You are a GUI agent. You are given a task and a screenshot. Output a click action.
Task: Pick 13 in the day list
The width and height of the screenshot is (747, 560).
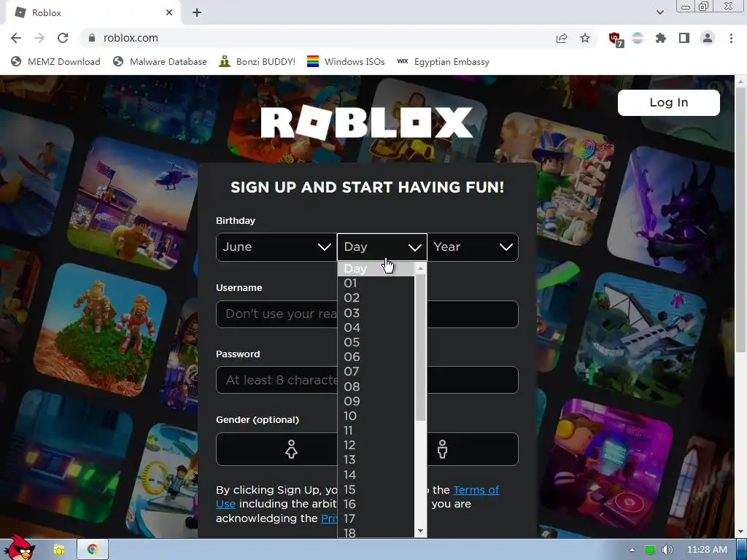tap(376, 460)
